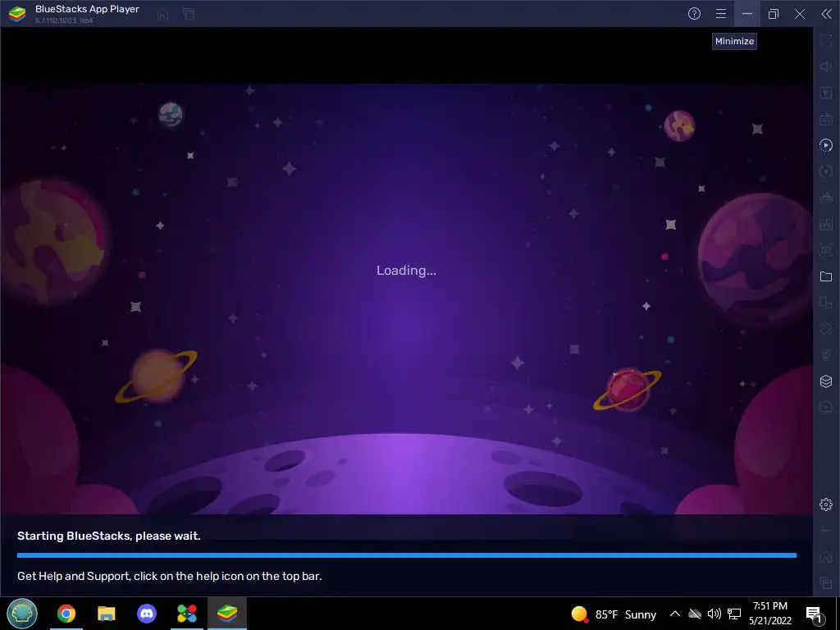Click the system tray volume icon

tap(714, 614)
